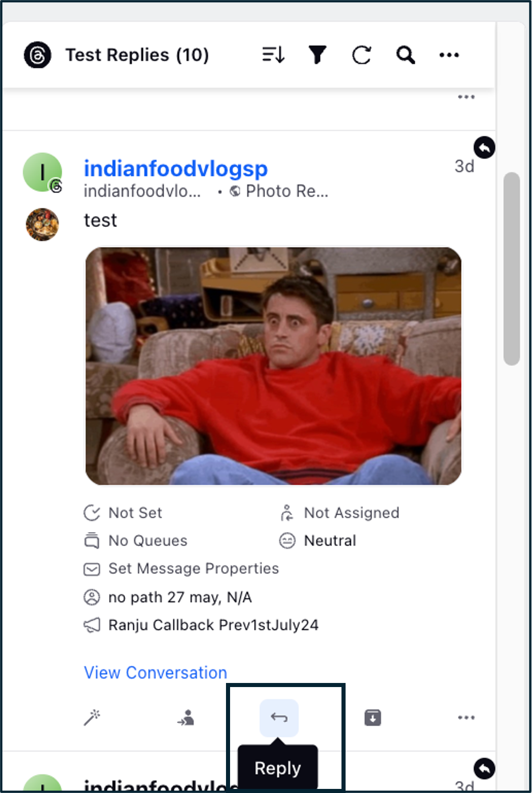The height and width of the screenshot is (793, 532).
Task: Click the vertical scrollbar thumb
Action: 512,268
